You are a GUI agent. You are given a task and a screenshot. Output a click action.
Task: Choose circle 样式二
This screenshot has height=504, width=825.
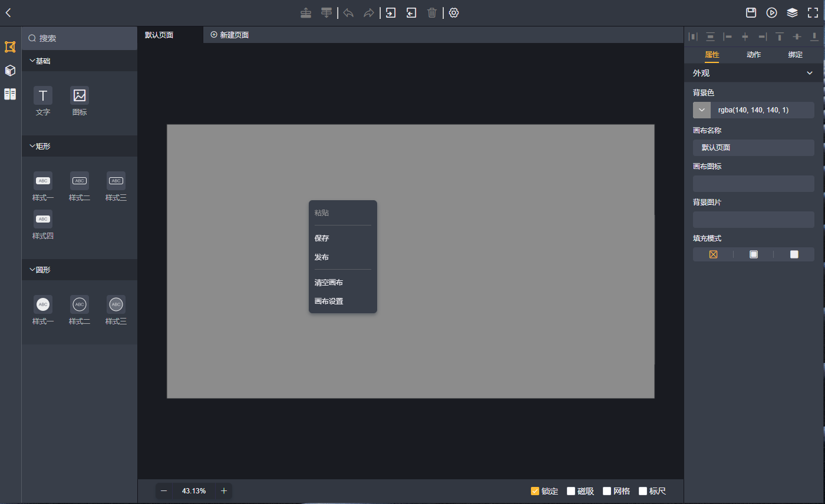(80, 310)
